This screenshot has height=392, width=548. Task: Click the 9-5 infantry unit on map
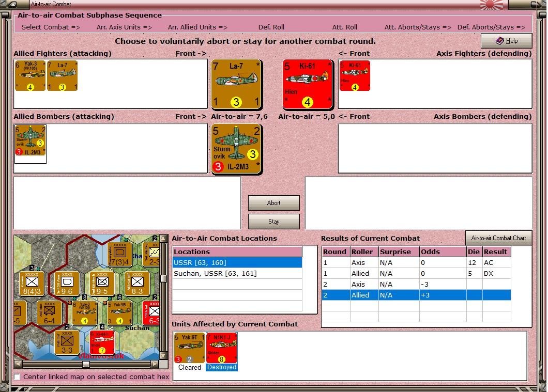click(102, 284)
